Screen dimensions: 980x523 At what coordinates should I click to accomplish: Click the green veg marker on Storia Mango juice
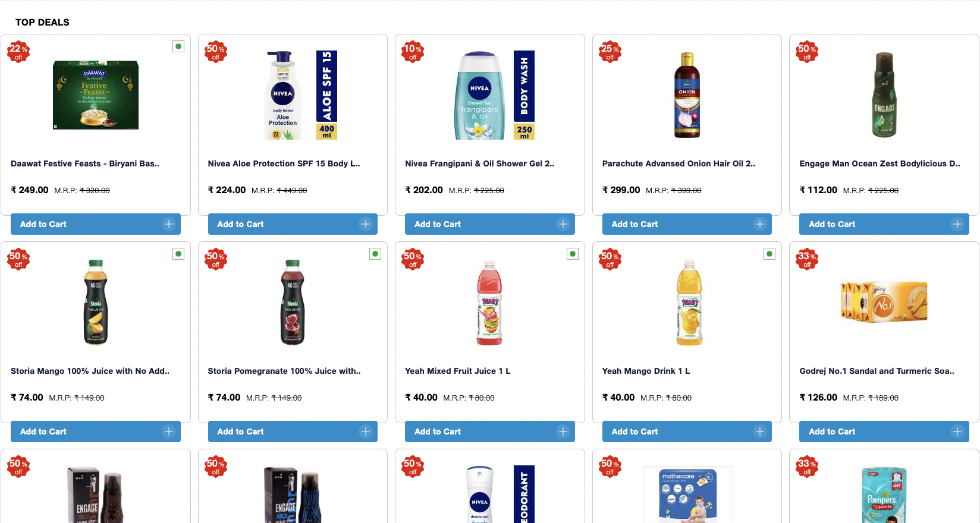tap(178, 254)
